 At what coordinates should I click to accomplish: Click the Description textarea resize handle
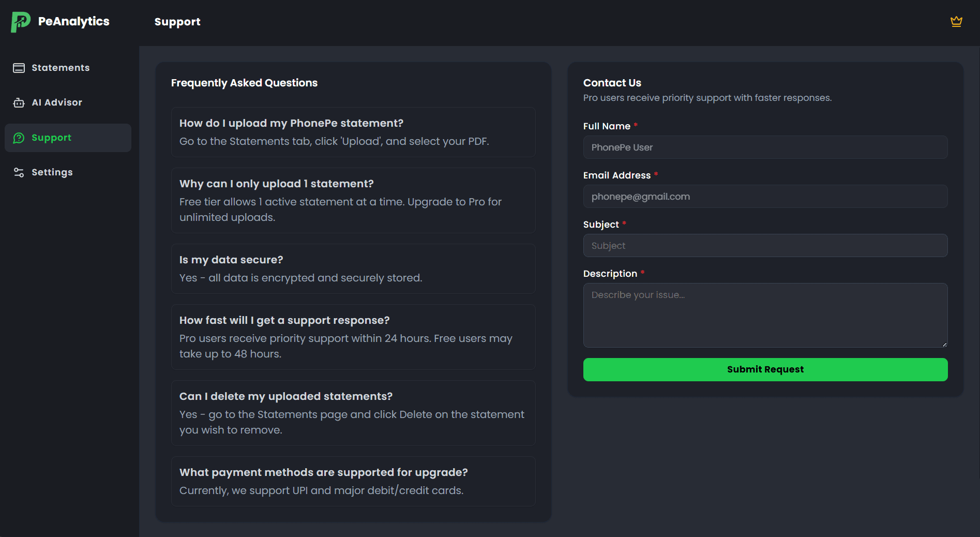[x=944, y=344]
